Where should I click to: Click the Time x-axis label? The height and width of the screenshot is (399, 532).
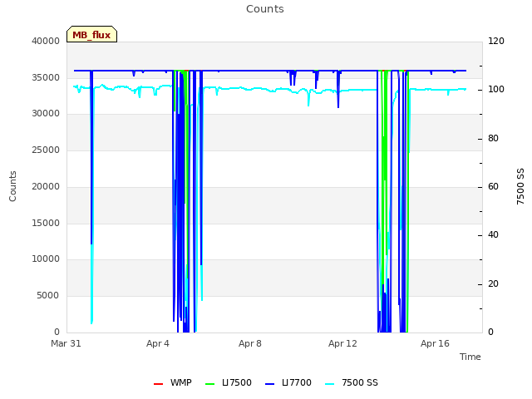click(470, 357)
